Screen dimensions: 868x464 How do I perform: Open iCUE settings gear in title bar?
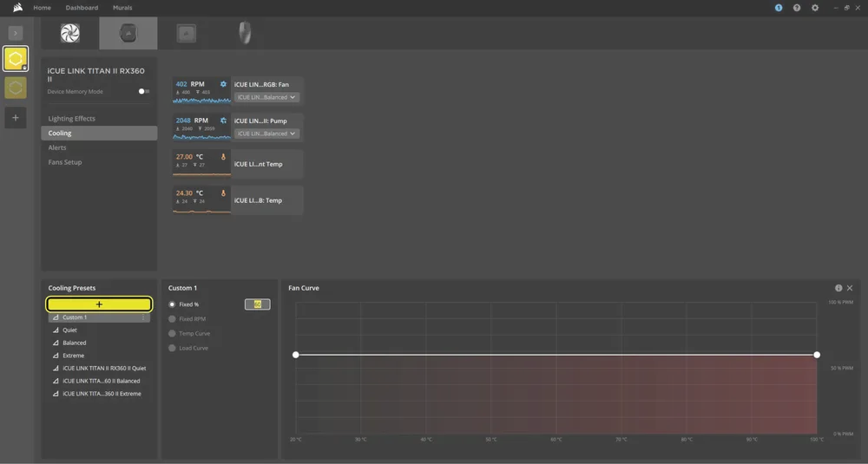[x=815, y=8]
